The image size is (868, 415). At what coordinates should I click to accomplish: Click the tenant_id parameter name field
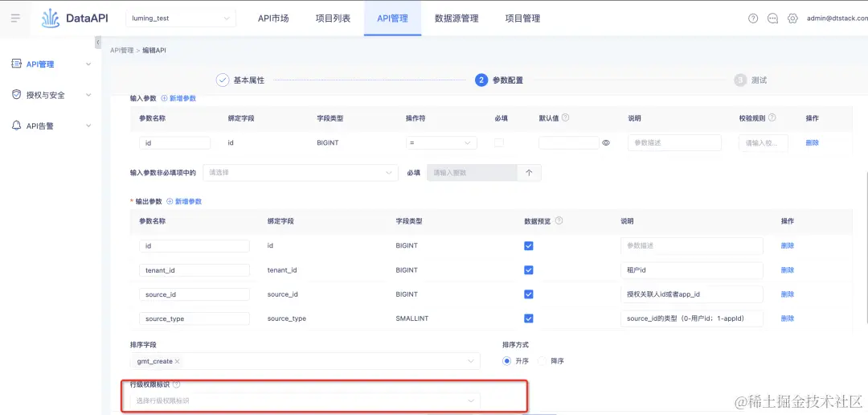click(x=194, y=270)
